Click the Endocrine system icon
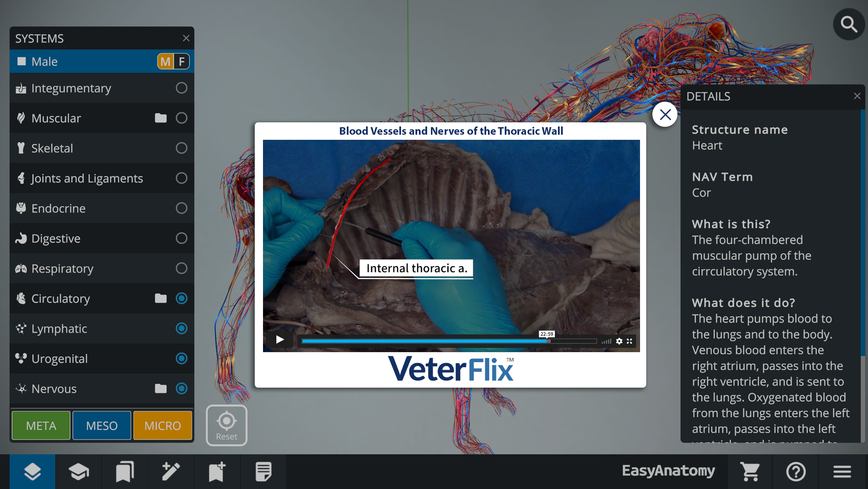Image resolution: width=868 pixels, height=489 pixels. tap(21, 208)
